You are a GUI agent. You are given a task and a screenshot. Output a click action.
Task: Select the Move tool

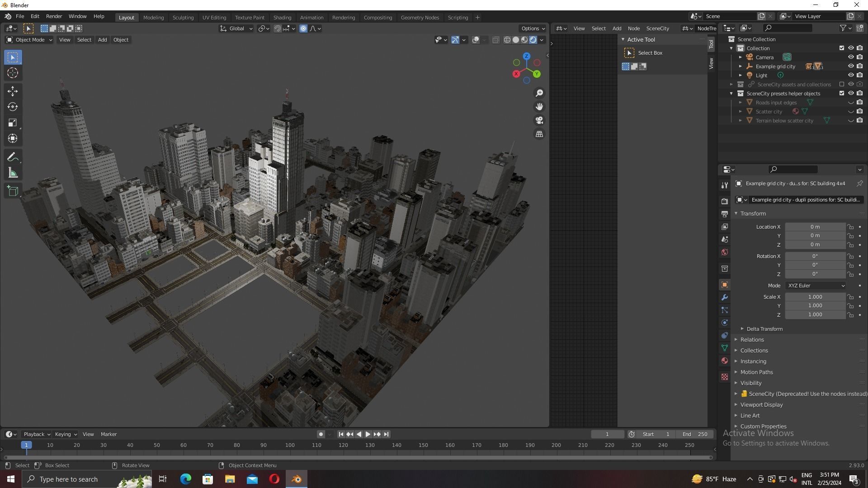[x=13, y=91]
